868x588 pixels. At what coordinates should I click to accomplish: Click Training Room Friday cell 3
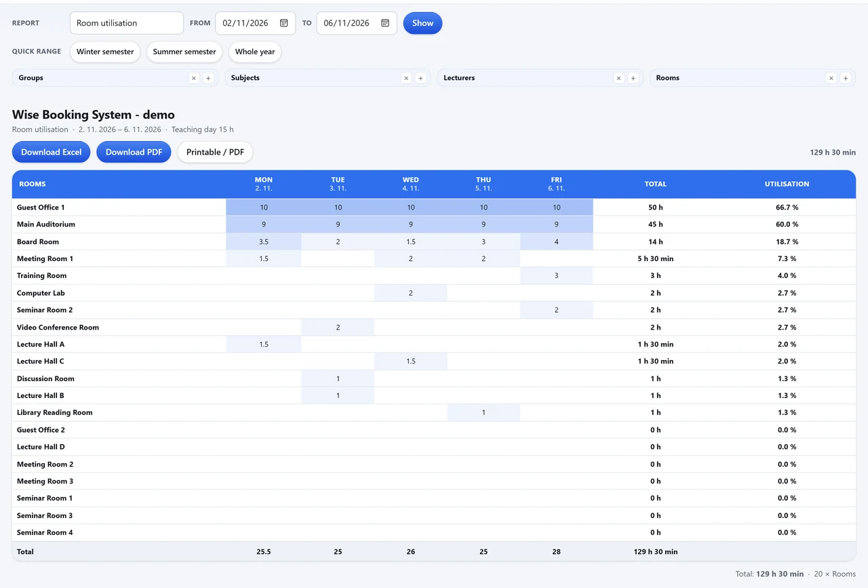pyautogui.click(x=557, y=276)
